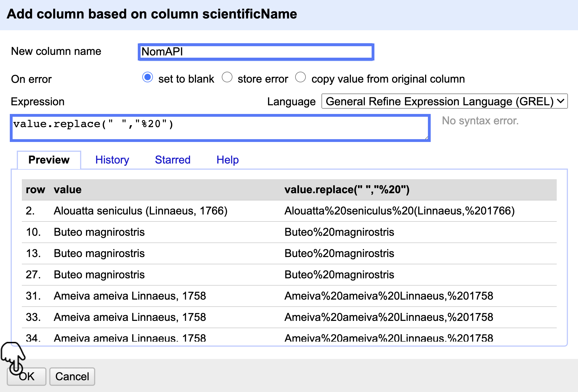Open the Starred expressions tab
The height and width of the screenshot is (392, 578).
point(173,160)
